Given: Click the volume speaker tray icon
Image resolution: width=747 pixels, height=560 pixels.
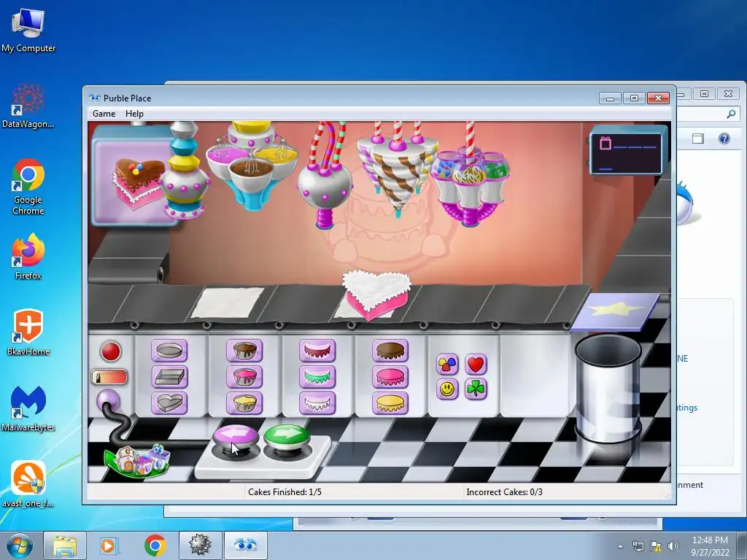Looking at the screenshot, I should (x=673, y=546).
